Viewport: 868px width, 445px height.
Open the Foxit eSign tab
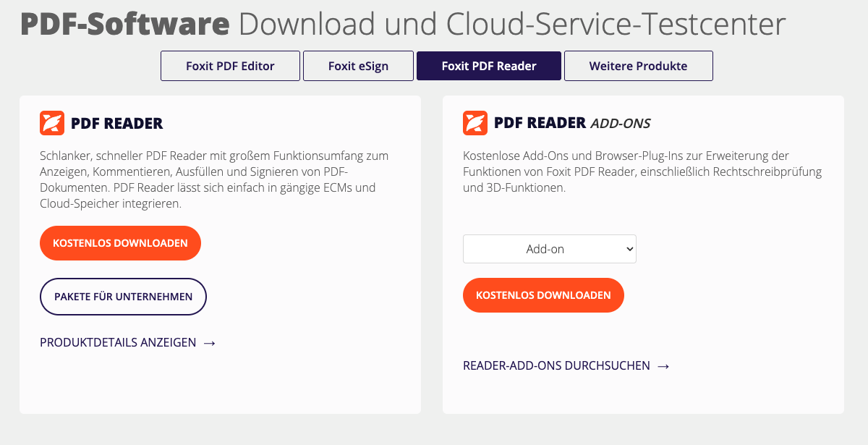click(358, 66)
